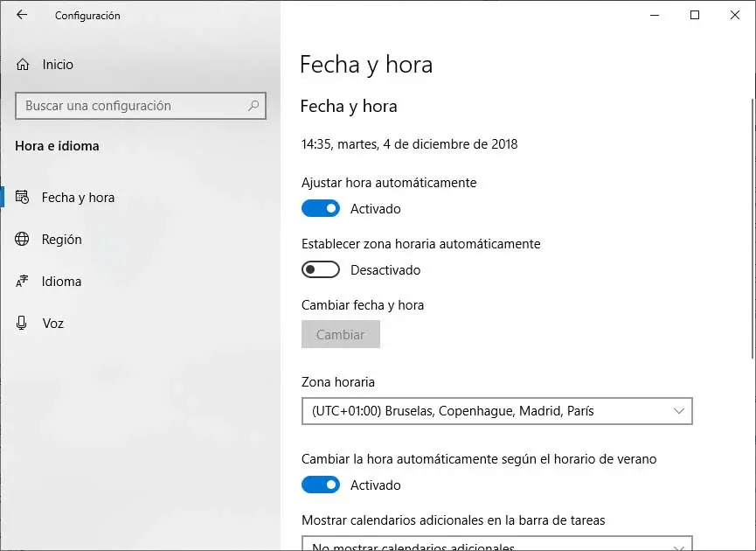Image resolution: width=756 pixels, height=551 pixels.
Task: Disable Ajustar hora automáticamente switch
Action: tap(321, 209)
